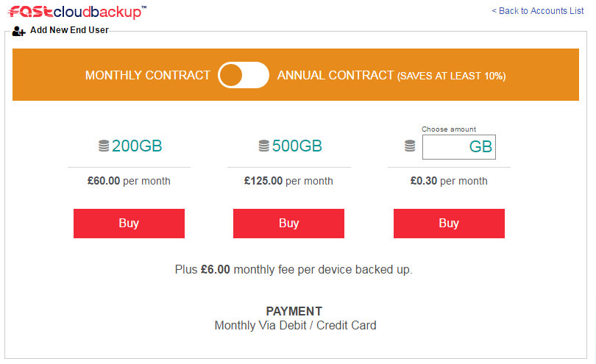Select the ANNUAL CONTRACT label
Screen dimensions: 596x364
336,75
